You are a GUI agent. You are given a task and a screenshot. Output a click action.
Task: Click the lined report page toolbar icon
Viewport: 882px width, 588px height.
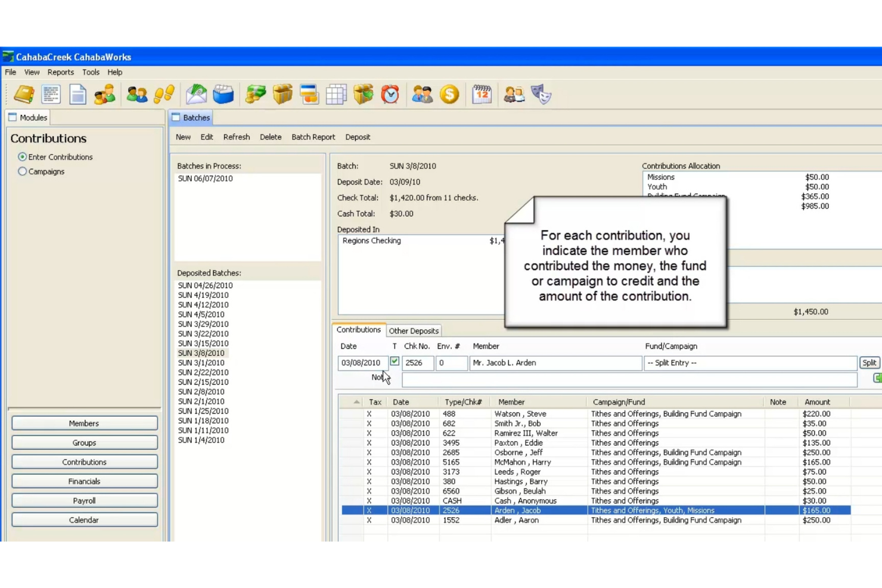tap(51, 94)
